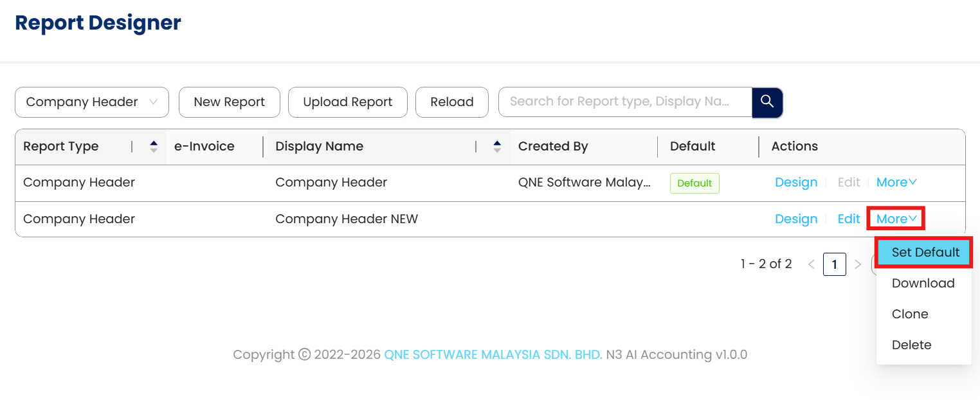
Task: Open Design for Company Header NEW
Action: tap(795, 219)
